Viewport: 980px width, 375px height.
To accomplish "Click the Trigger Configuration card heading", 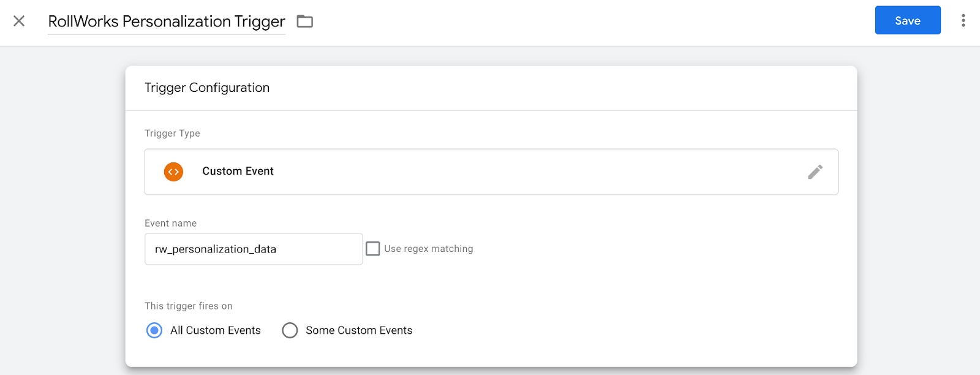I will (207, 88).
